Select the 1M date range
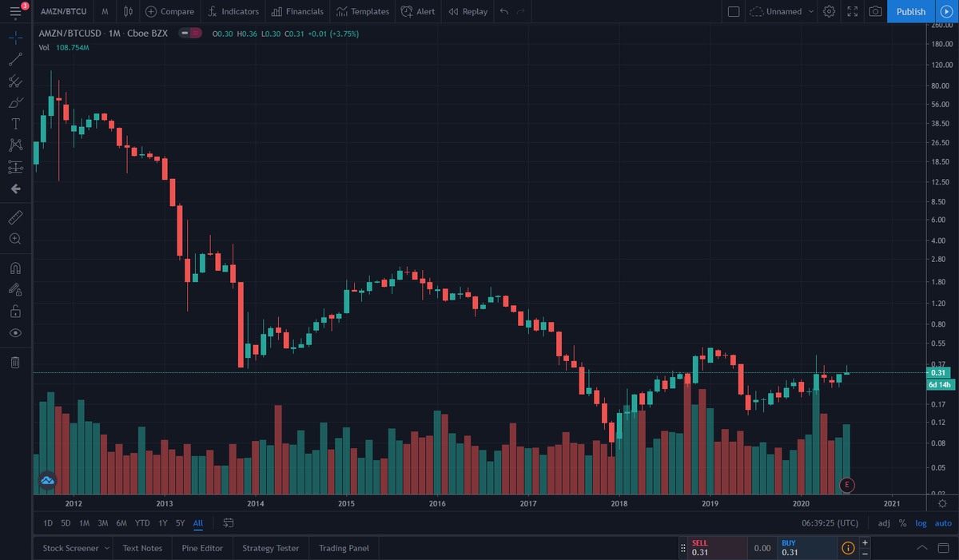 point(84,523)
